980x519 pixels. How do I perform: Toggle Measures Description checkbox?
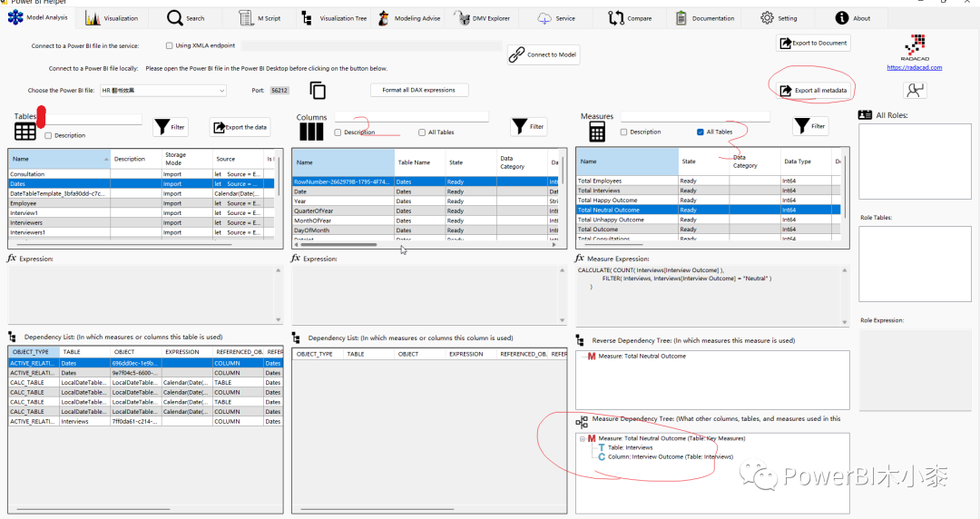(623, 132)
